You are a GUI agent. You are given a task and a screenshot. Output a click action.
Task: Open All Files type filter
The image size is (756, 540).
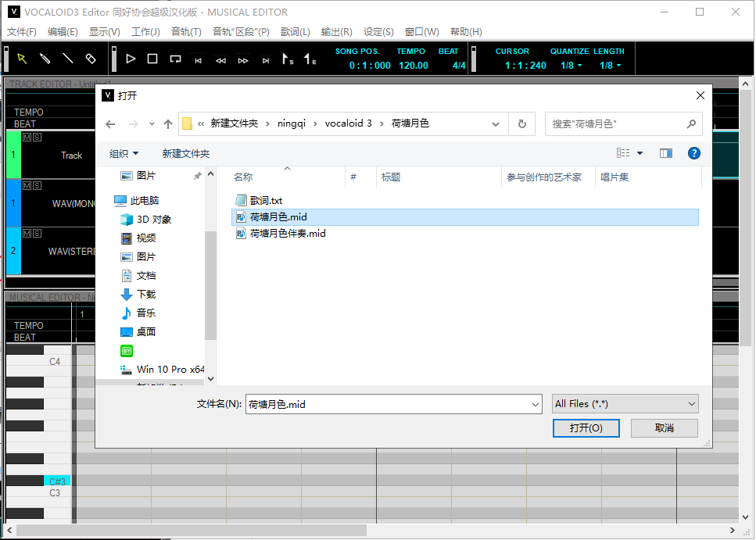point(625,404)
